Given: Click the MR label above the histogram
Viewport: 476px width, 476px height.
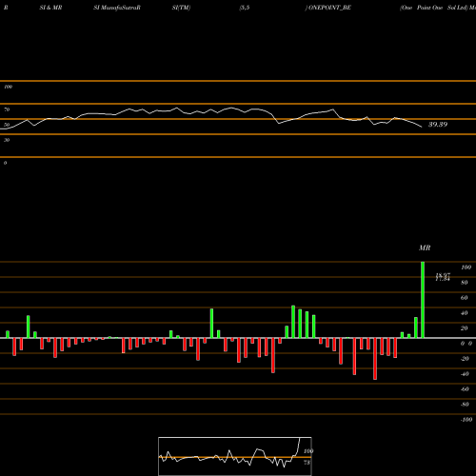Looking at the screenshot, I should (425, 248).
